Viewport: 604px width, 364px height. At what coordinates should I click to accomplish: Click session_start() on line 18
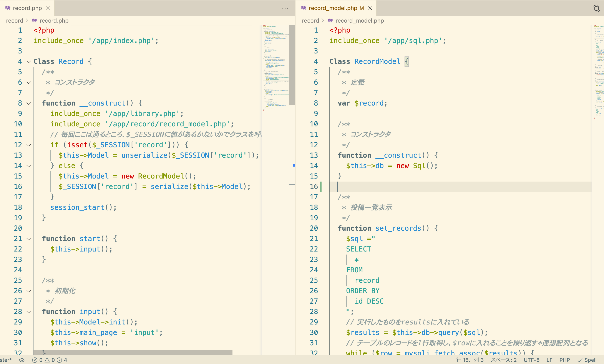pyautogui.click(x=83, y=207)
